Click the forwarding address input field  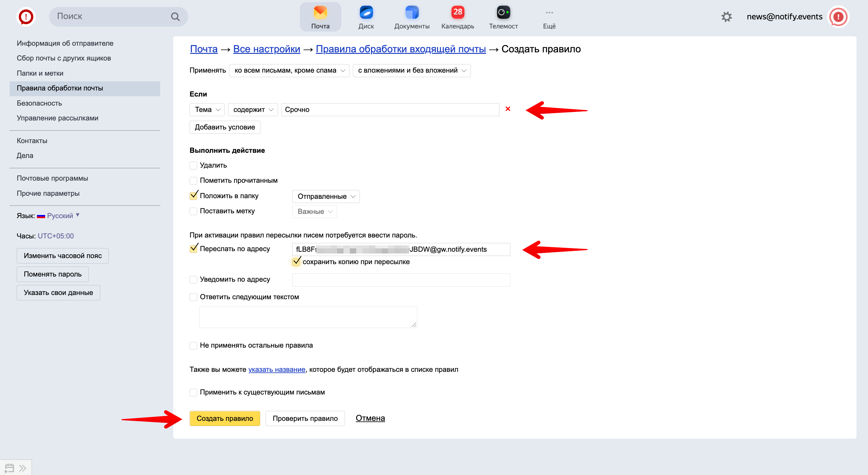pyautogui.click(x=402, y=249)
